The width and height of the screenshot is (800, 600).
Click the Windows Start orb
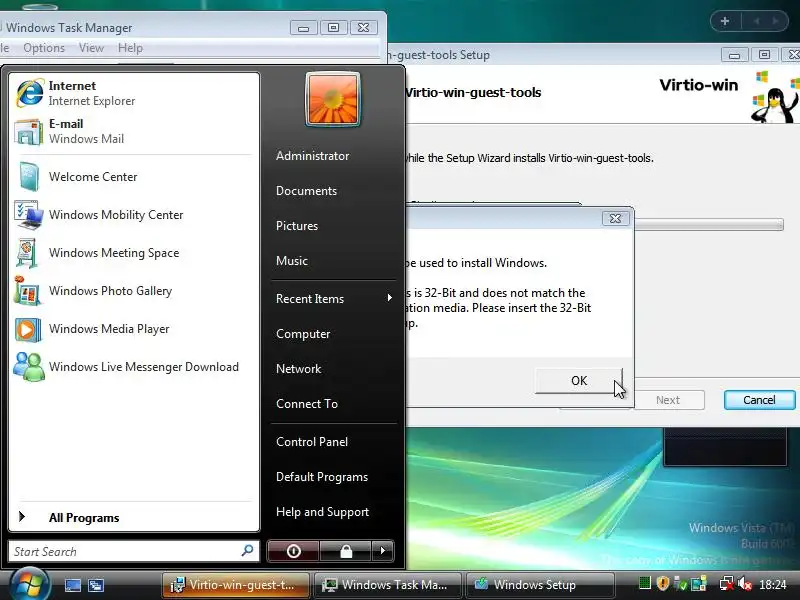point(29,584)
